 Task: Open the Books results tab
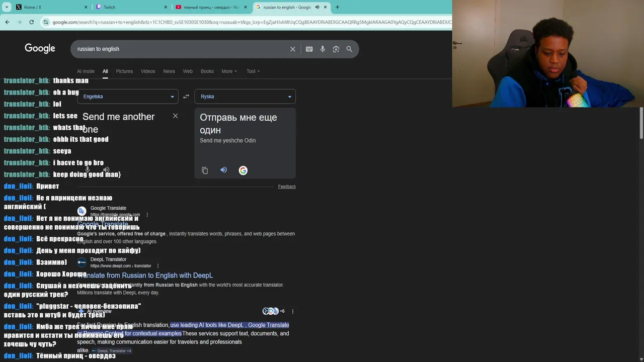pyautogui.click(x=207, y=71)
